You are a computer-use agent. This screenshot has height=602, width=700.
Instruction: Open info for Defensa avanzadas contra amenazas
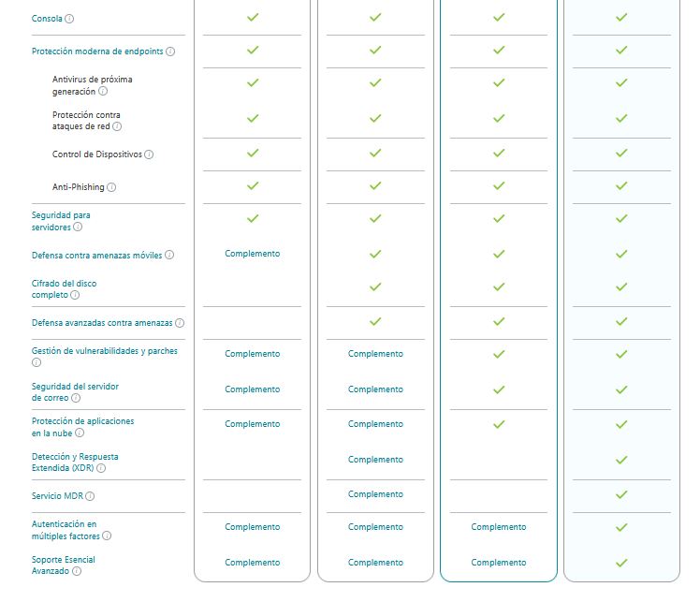180,323
